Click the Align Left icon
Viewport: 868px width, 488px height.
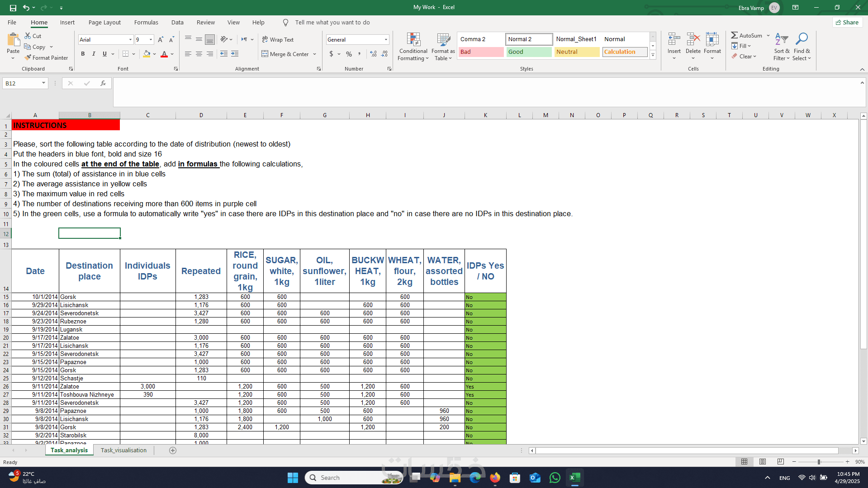[188, 54]
